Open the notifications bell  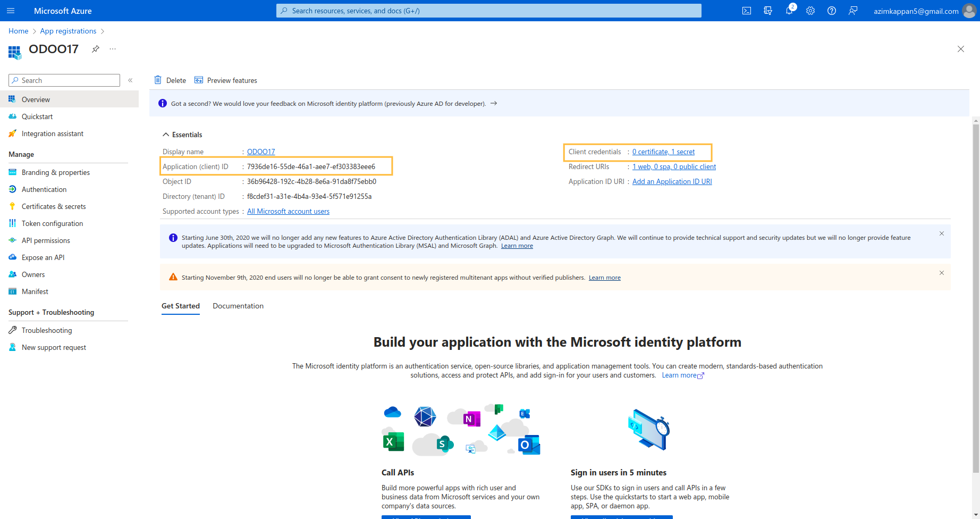(x=789, y=11)
